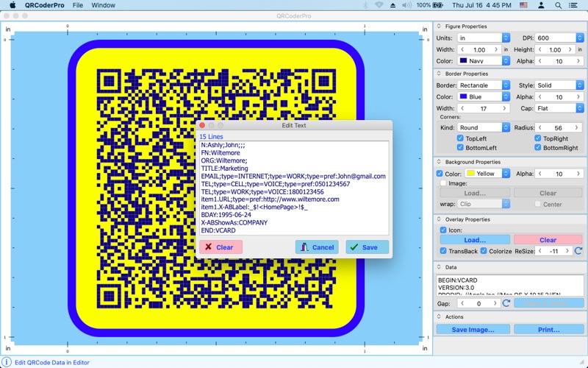The image size is (588, 368).
Task: Enable the background Image checkbox
Action: click(x=443, y=183)
